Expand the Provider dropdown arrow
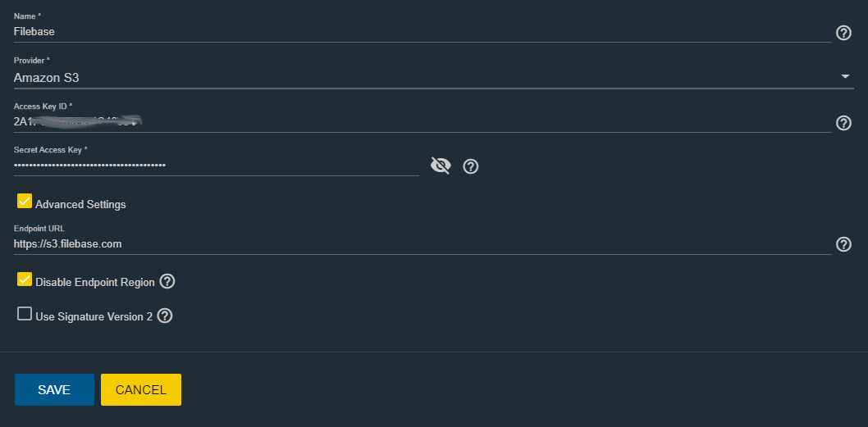868x427 pixels. point(845,76)
